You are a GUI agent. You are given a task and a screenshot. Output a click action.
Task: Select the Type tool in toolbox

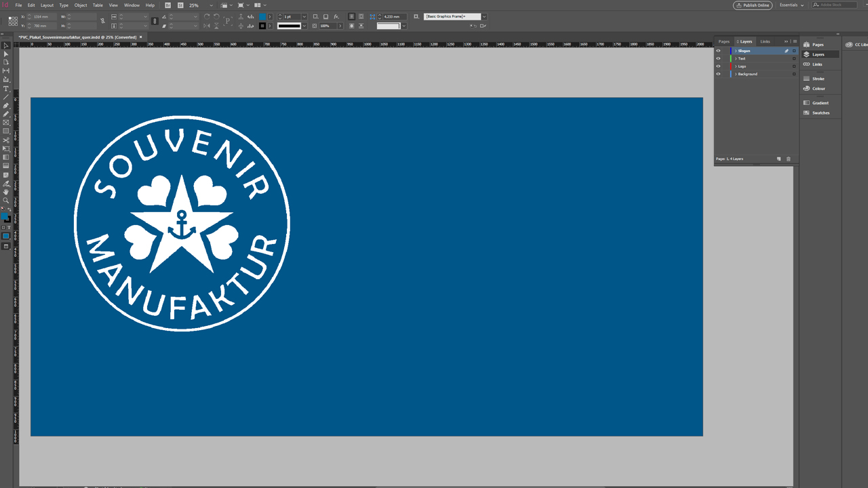pos(6,89)
